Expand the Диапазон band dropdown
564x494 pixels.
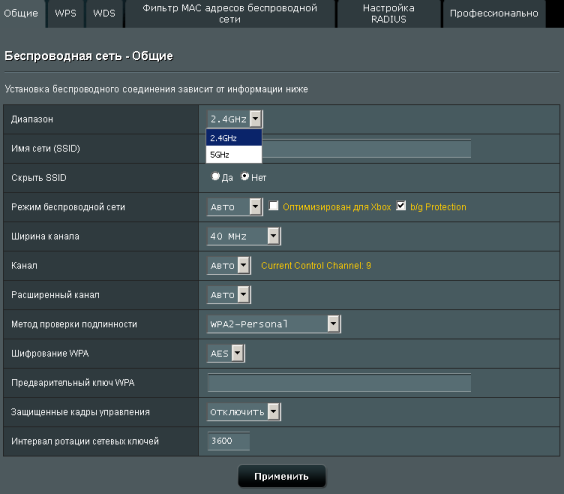(x=235, y=119)
